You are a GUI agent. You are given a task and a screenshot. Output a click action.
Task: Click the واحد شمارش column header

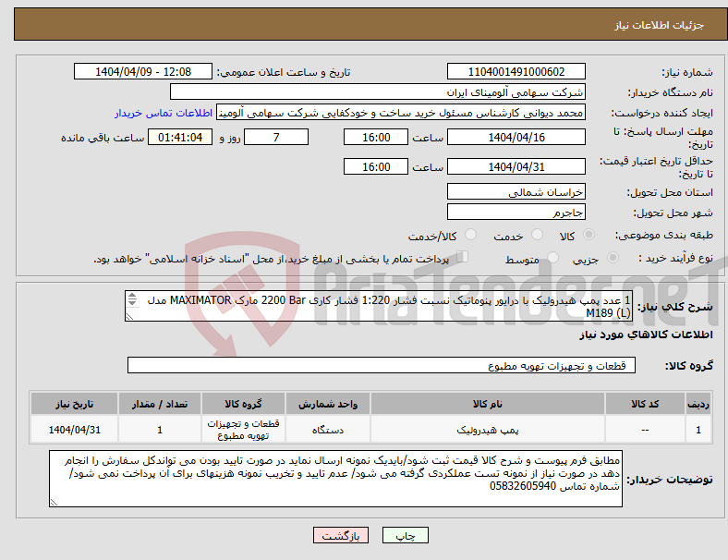(x=328, y=404)
